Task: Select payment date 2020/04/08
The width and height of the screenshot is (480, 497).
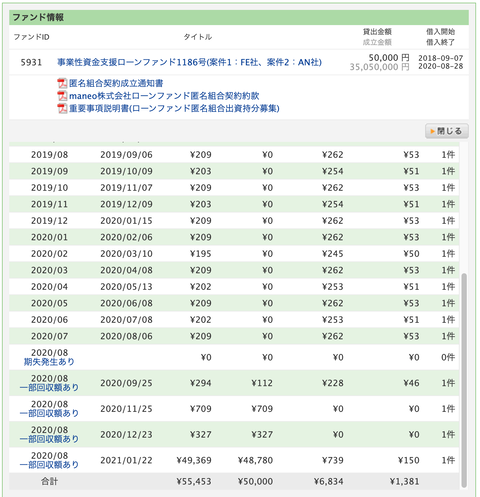Action: click(126, 270)
